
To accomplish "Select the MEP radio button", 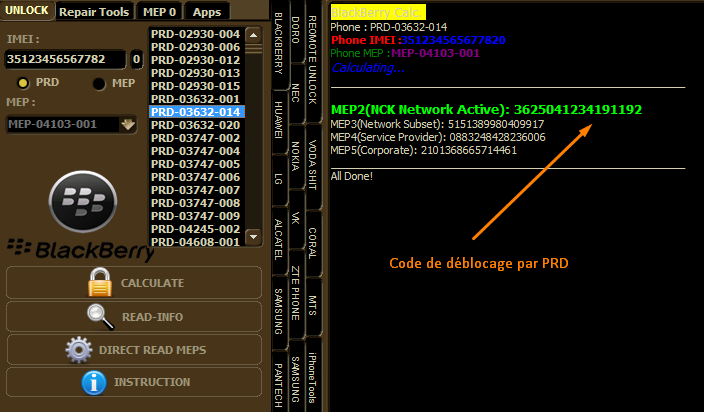I will coord(98,83).
